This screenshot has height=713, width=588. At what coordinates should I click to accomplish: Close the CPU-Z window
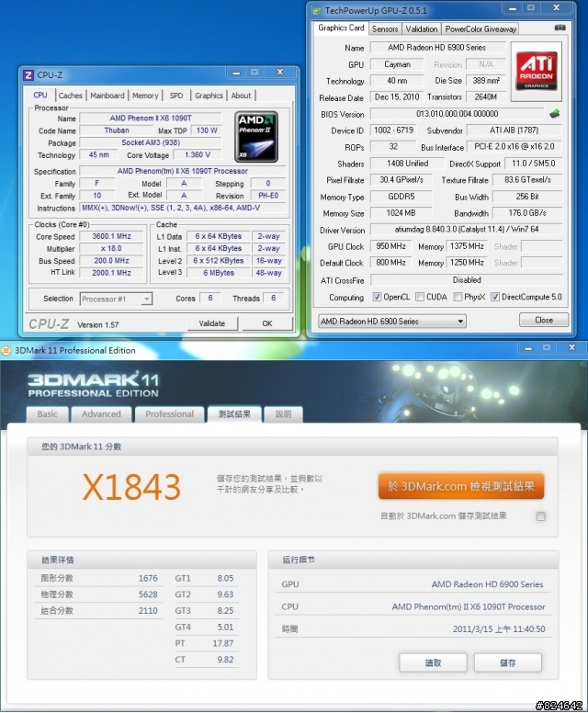pos(280,73)
